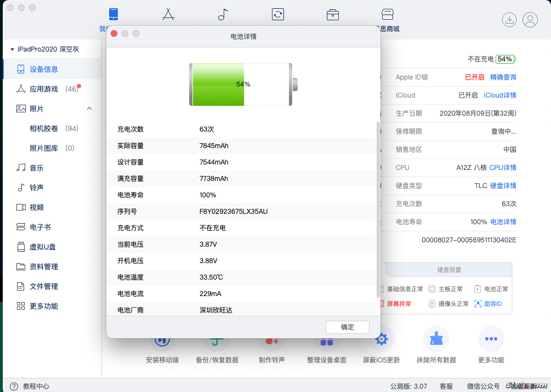This screenshot has width=551, height=392.
Task: Click the My Device phone icon in top toolbar
Action: pyautogui.click(x=113, y=15)
